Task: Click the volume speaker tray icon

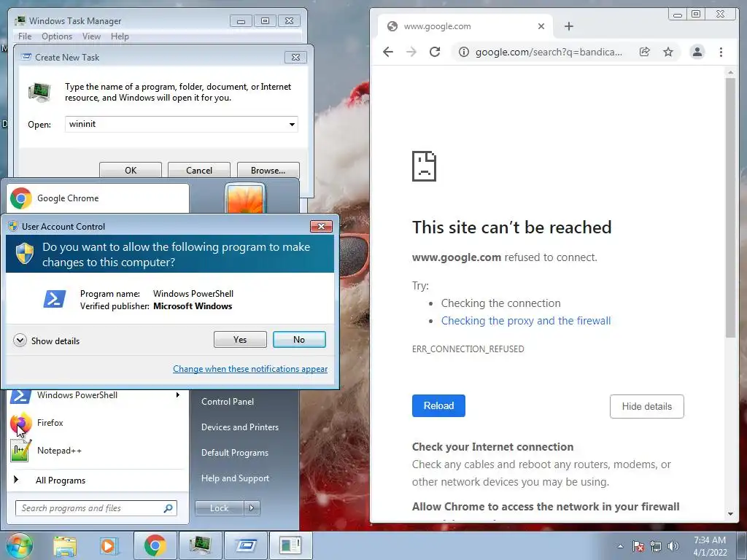Action: coord(673,546)
